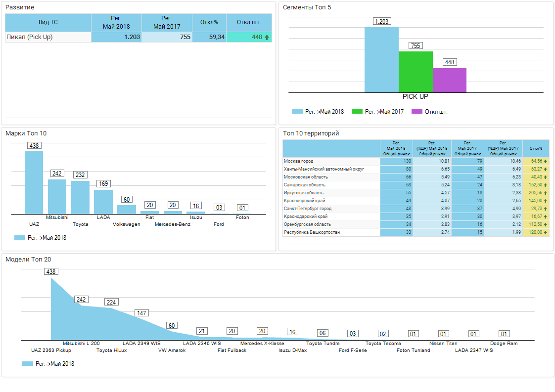
Task: Click the up arrow in the Красноярский край row
Action: pyautogui.click(x=546, y=201)
